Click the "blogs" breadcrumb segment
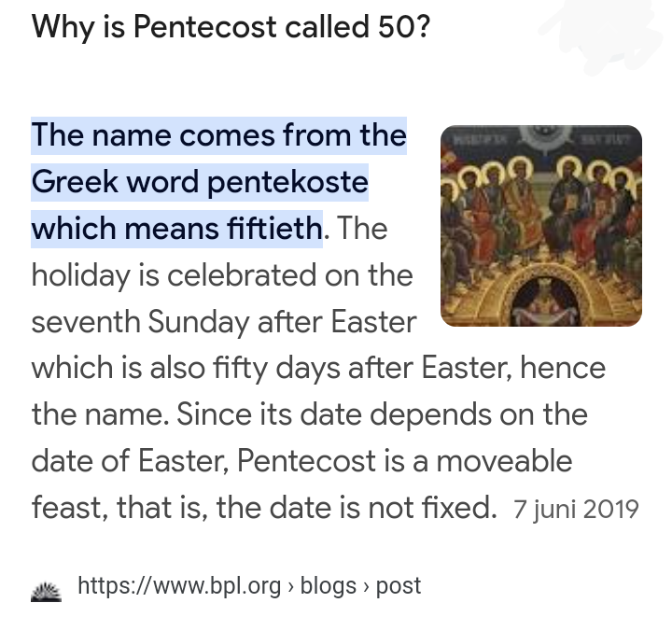The width and height of the screenshot is (672, 617). click(x=329, y=585)
